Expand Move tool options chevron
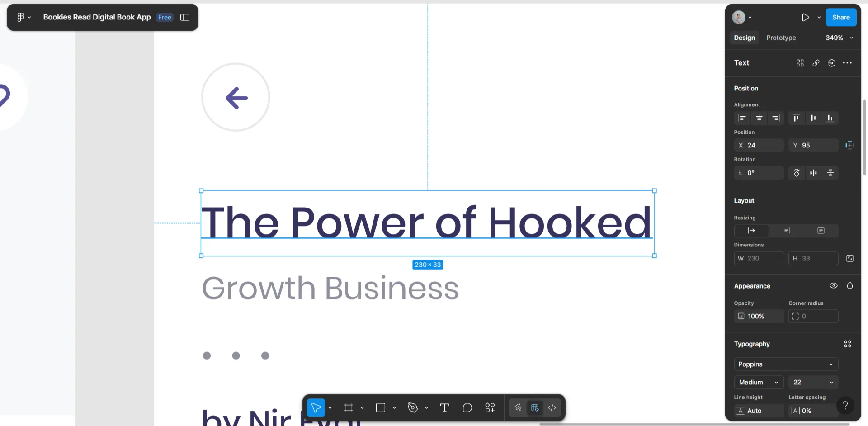 (330, 408)
